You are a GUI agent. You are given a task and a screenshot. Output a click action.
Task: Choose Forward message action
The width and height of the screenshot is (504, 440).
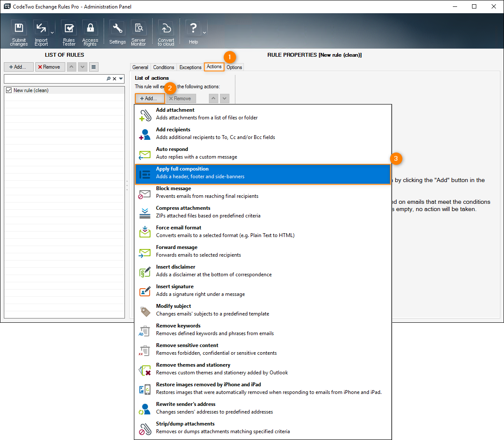263,251
